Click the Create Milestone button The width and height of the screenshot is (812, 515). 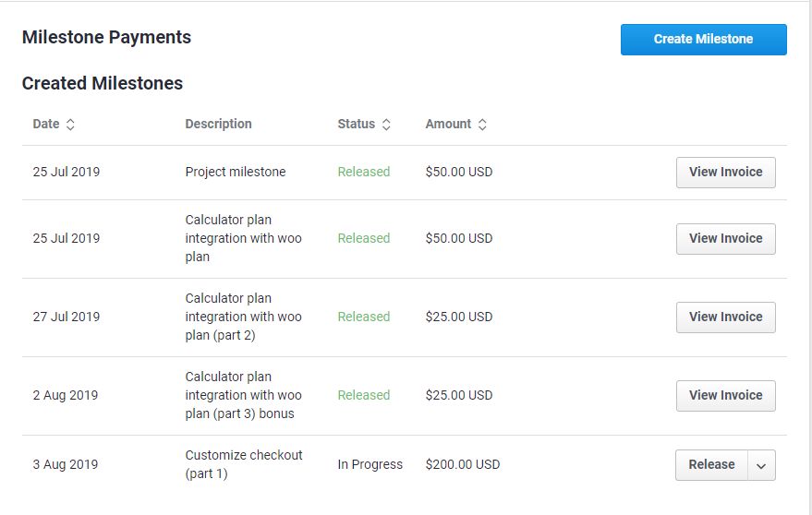[703, 40]
